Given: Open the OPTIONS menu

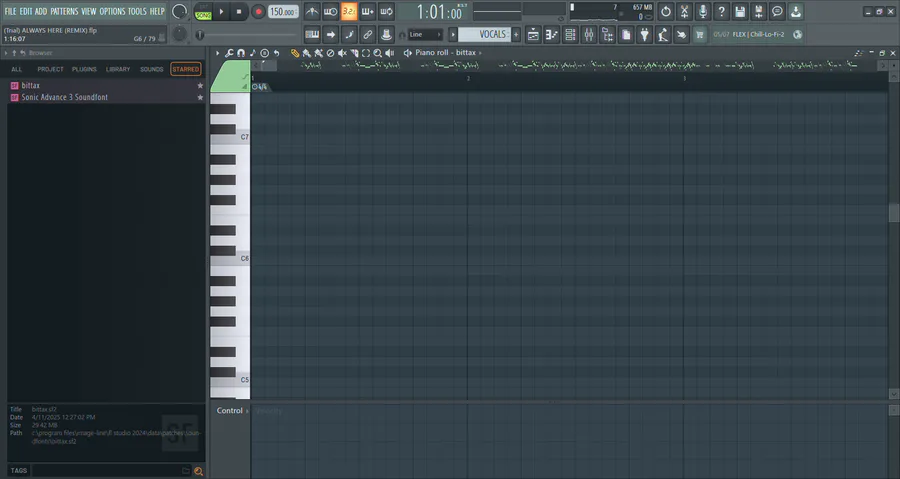Looking at the screenshot, I should click(112, 11).
